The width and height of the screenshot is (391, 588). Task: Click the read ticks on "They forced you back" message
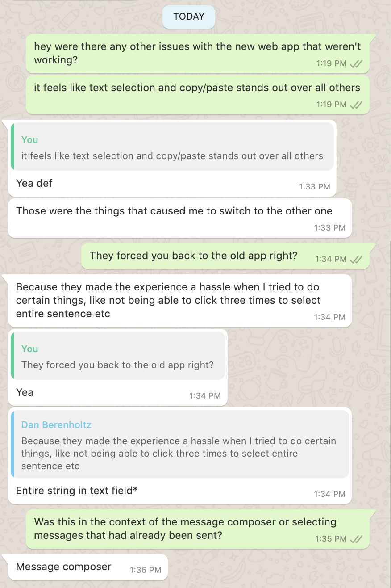[x=357, y=258]
